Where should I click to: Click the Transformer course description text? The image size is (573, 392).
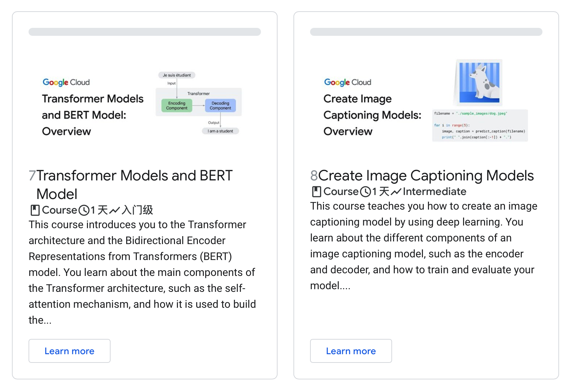coord(142,272)
